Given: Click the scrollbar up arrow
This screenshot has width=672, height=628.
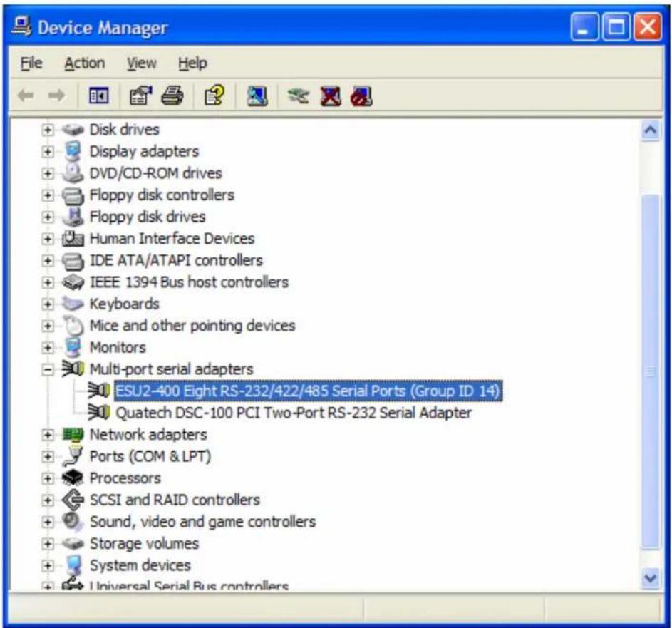Looking at the screenshot, I should click(x=650, y=130).
